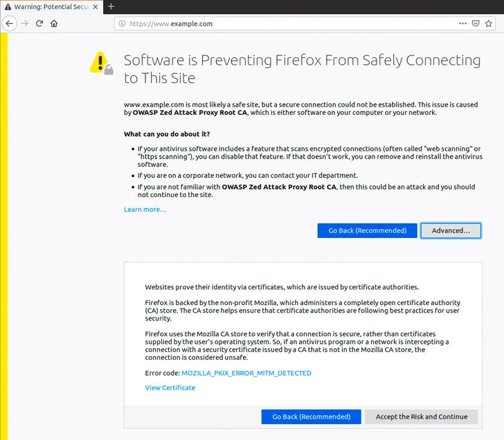
Task: Open site information icon in address bar
Action: point(122,24)
